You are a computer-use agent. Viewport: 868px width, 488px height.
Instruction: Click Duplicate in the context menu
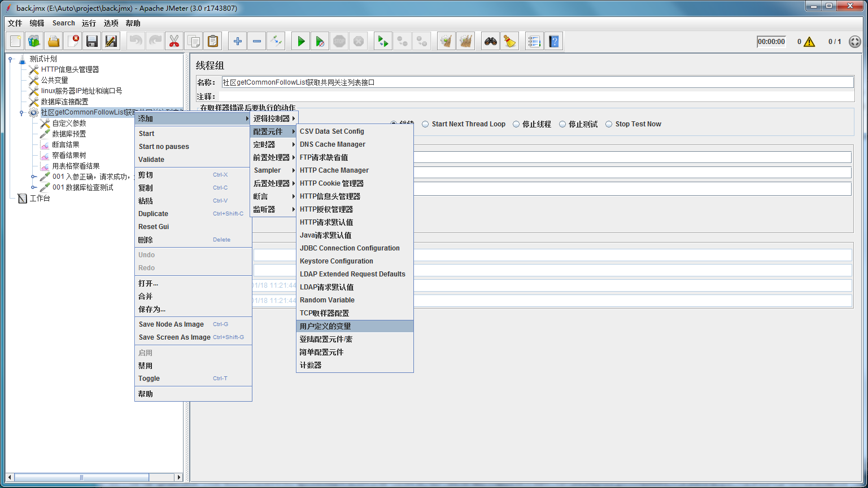click(193, 214)
